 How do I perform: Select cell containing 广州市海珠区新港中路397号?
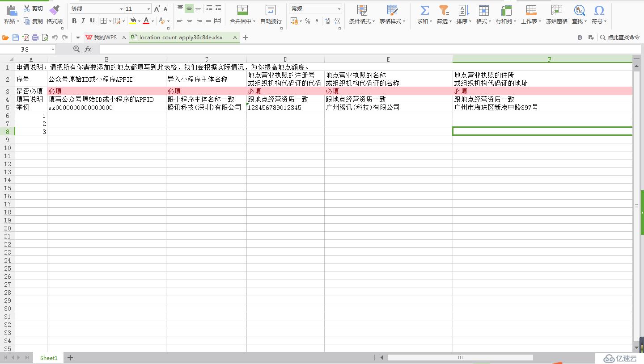tap(542, 107)
